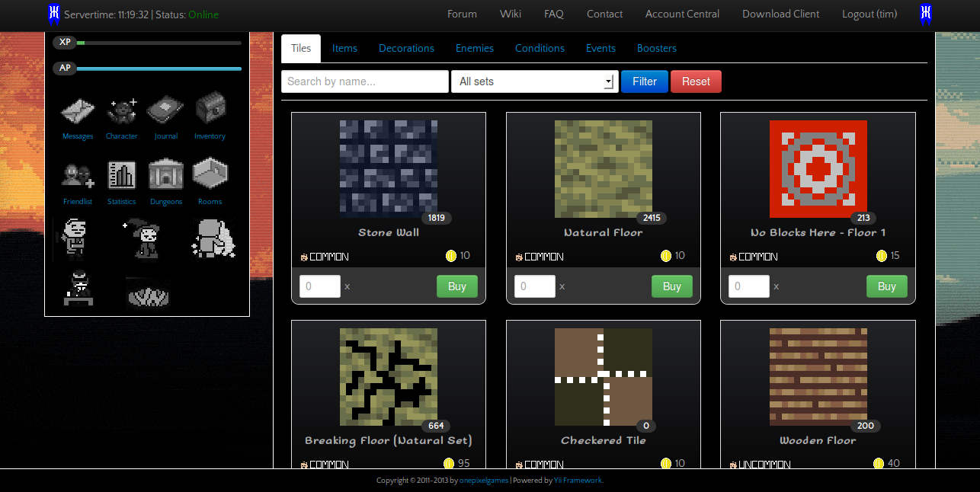Image resolution: width=980 pixels, height=492 pixels.
Task: Open the Download Client link
Action: 781,14
